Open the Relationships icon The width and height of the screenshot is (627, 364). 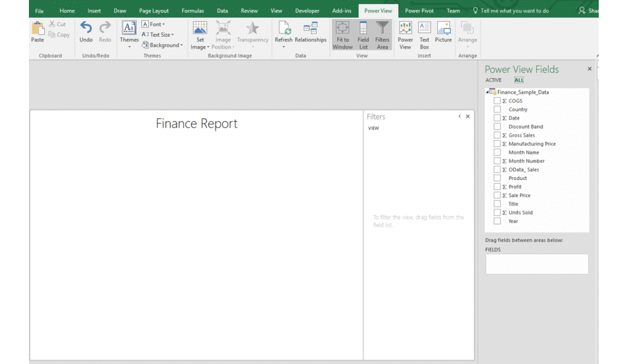point(310,28)
